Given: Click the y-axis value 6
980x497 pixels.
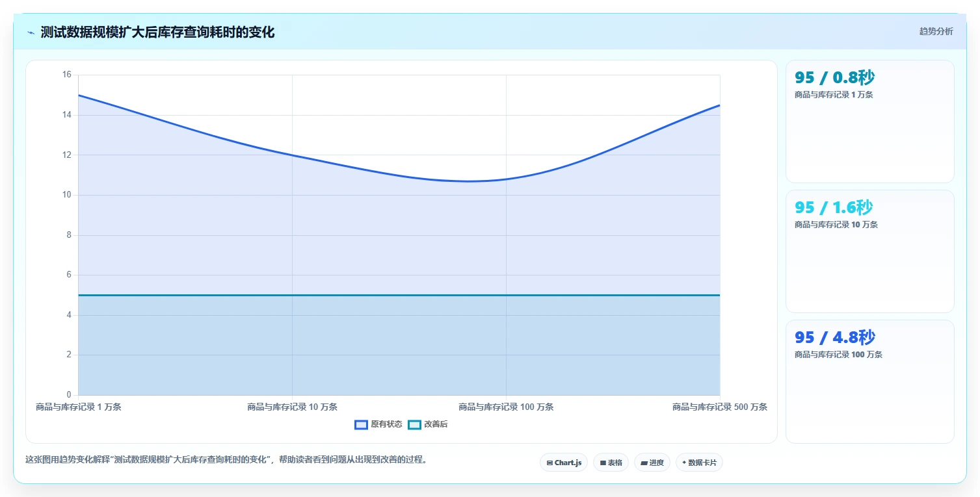Looking at the screenshot, I should click(x=68, y=275).
